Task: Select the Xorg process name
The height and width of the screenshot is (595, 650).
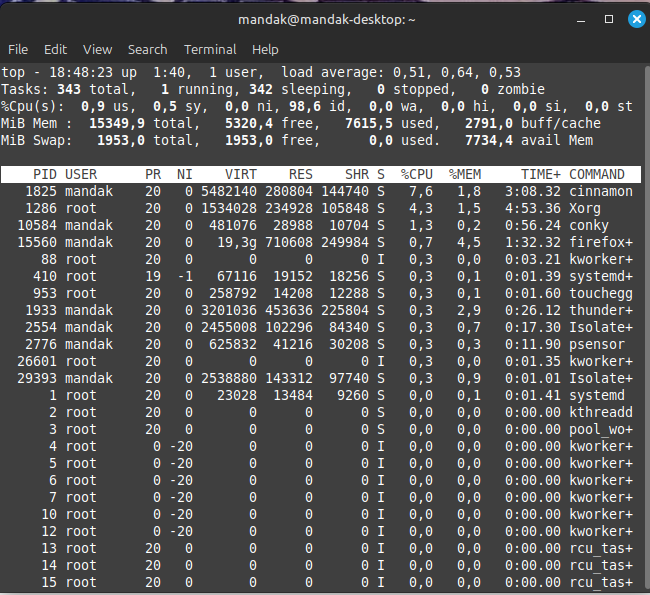Action: coord(585,209)
